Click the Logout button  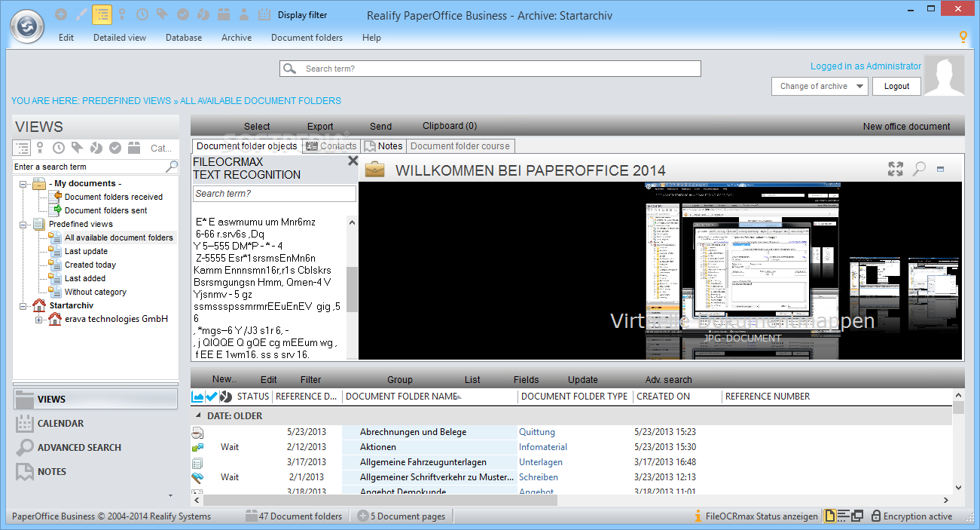[x=896, y=86]
